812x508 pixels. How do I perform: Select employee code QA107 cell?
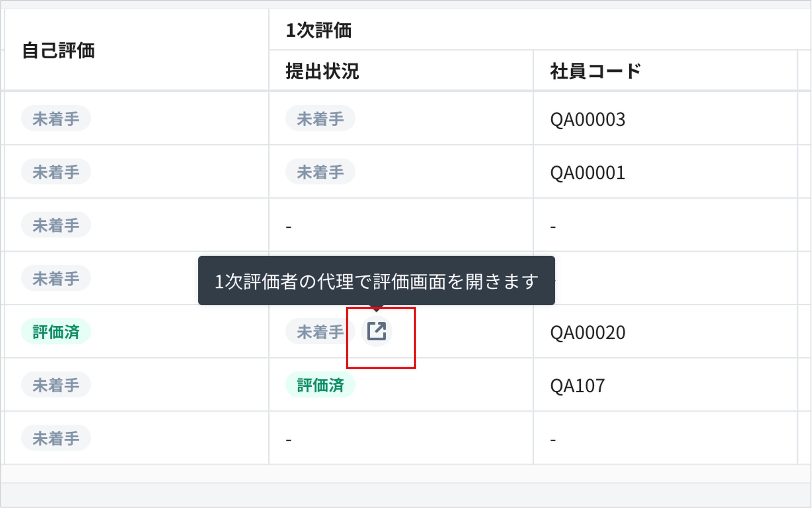click(577, 386)
